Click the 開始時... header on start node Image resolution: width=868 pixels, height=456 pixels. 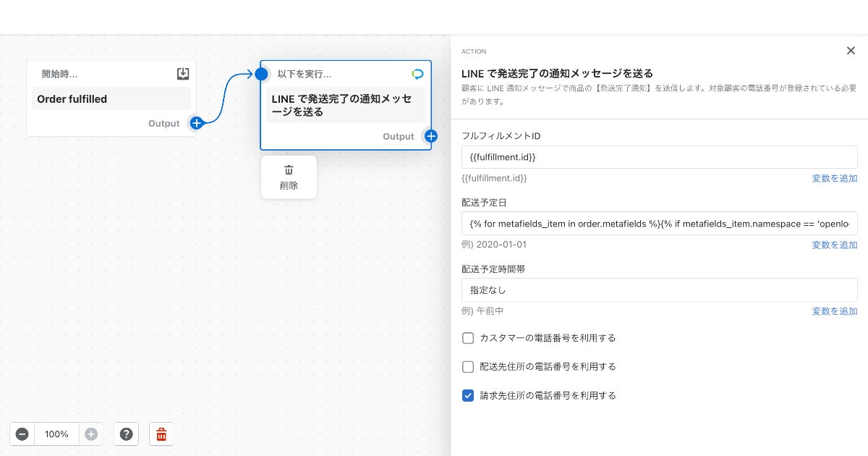click(x=59, y=74)
